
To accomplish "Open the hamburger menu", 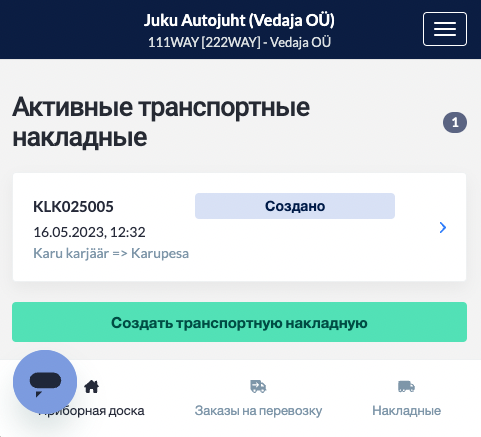I will coord(445,29).
